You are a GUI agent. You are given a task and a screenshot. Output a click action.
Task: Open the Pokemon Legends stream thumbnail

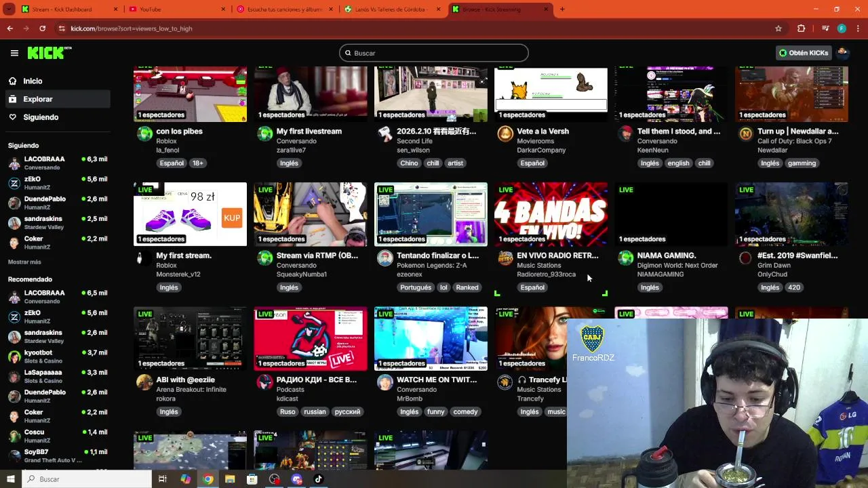pyautogui.click(x=431, y=214)
